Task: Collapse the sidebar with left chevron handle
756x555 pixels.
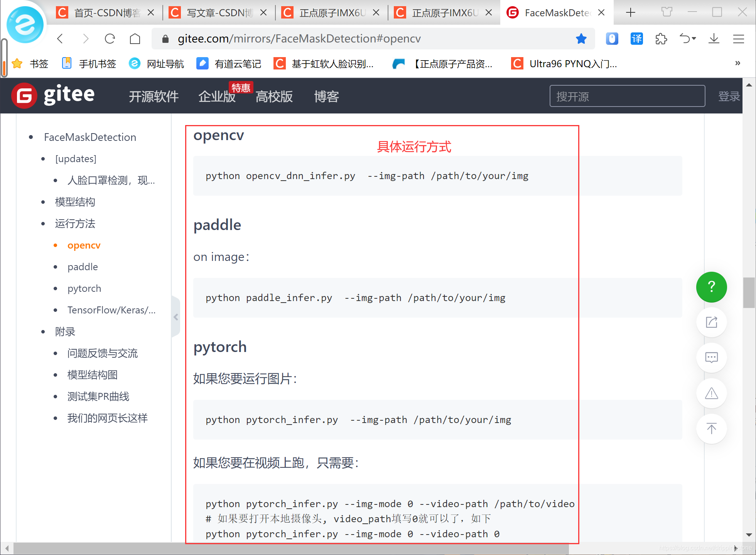Action: (176, 317)
